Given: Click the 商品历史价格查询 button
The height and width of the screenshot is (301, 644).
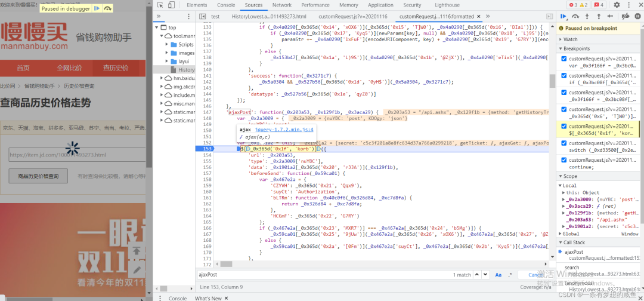Looking at the screenshot, I should click(38, 176).
